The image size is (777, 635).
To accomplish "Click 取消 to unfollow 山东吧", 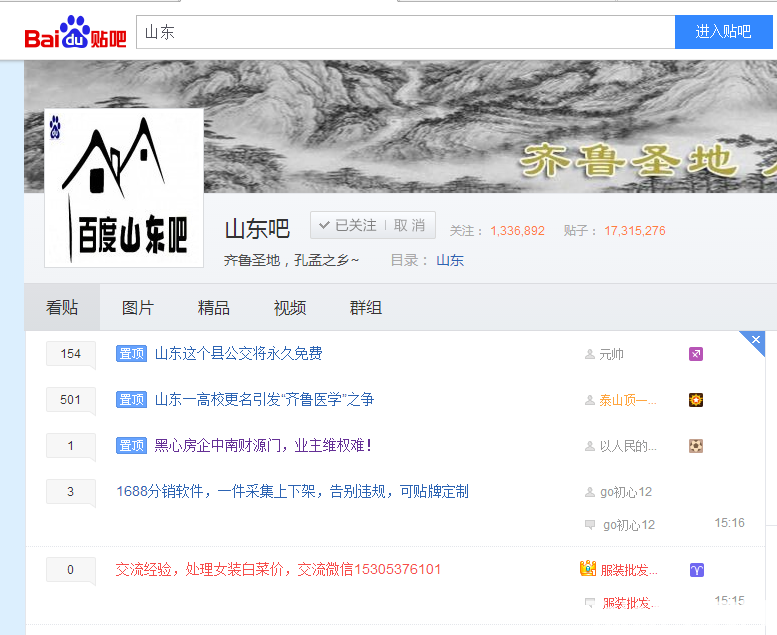I will pyautogui.click(x=409, y=225).
